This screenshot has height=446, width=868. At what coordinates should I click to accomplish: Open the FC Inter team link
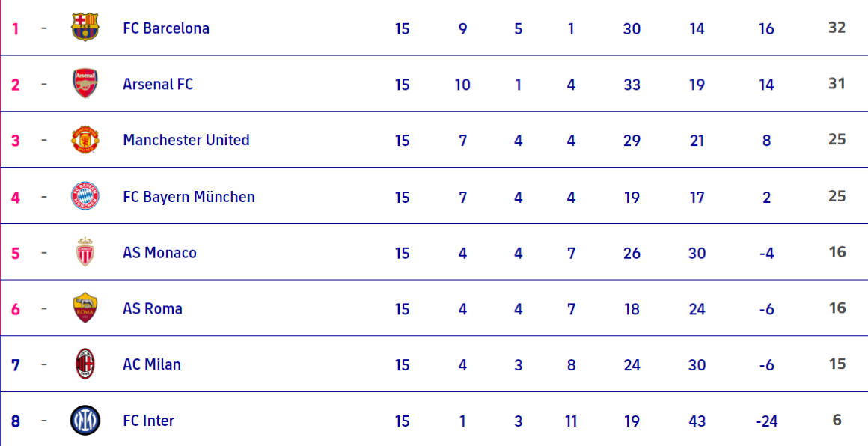click(148, 421)
